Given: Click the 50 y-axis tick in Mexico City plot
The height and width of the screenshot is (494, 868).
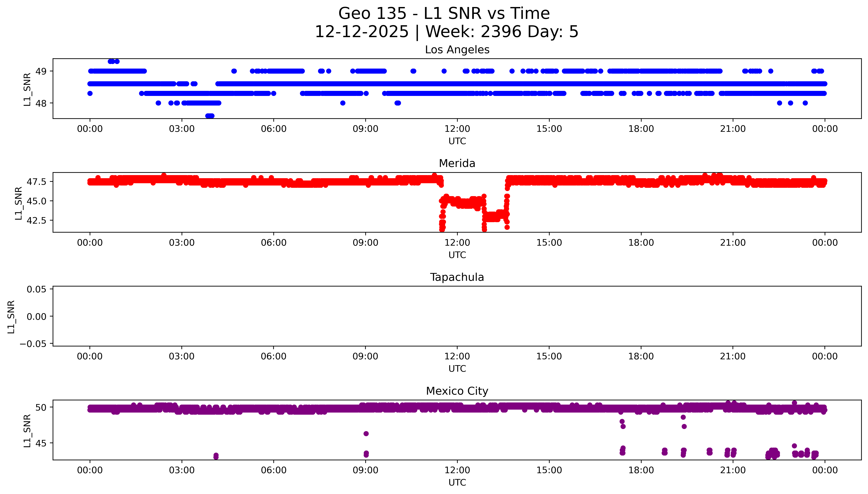Looking at the screenshot, I should click(x=41, y=407).
